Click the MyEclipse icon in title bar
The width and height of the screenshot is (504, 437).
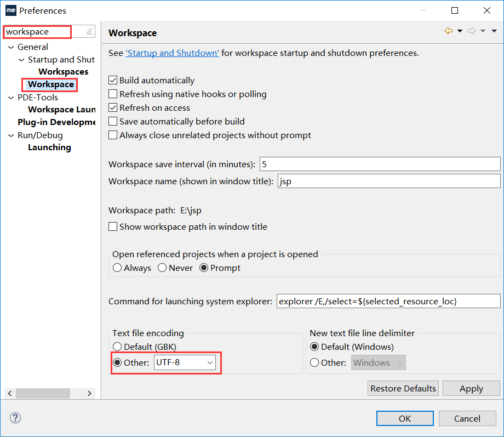tap(10, 10)
